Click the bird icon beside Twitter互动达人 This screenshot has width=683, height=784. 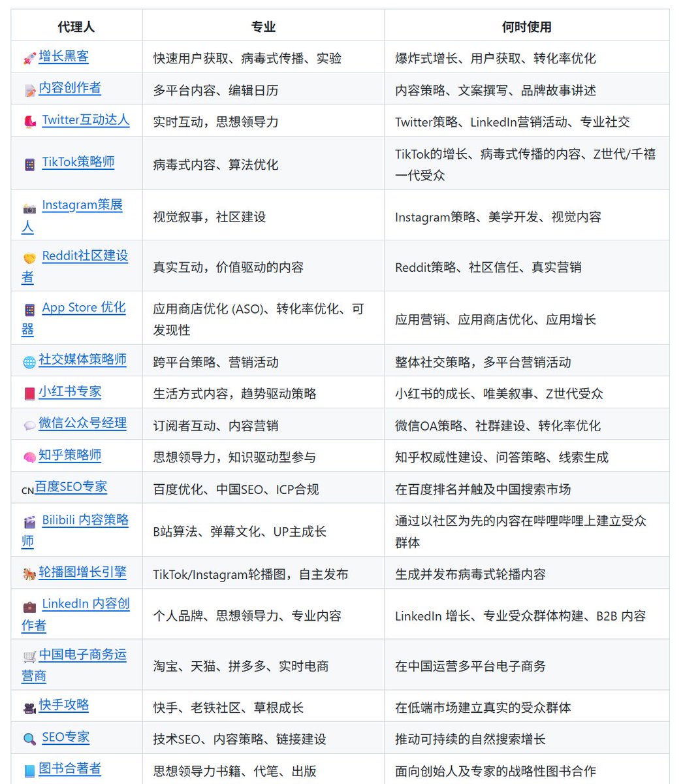(29, 122)
